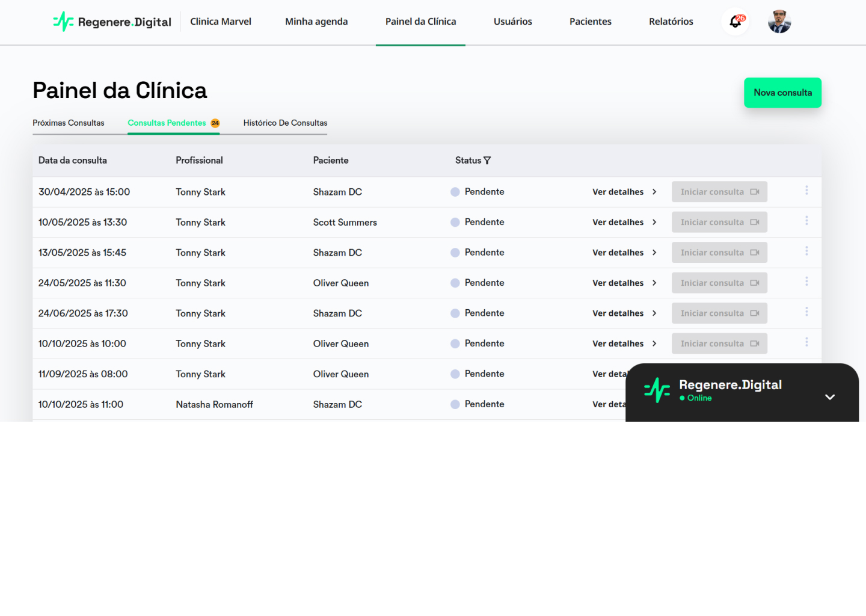This screenshot has height=616, width=866.
Task: Click the Status column filter icon
Action: click(x=487, y=161)
